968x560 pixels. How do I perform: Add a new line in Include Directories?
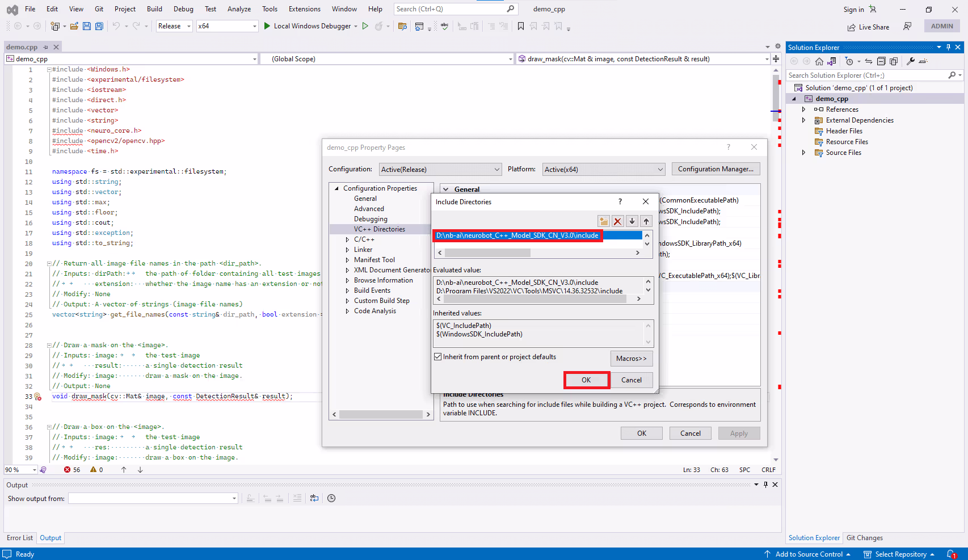click(604, 221)
